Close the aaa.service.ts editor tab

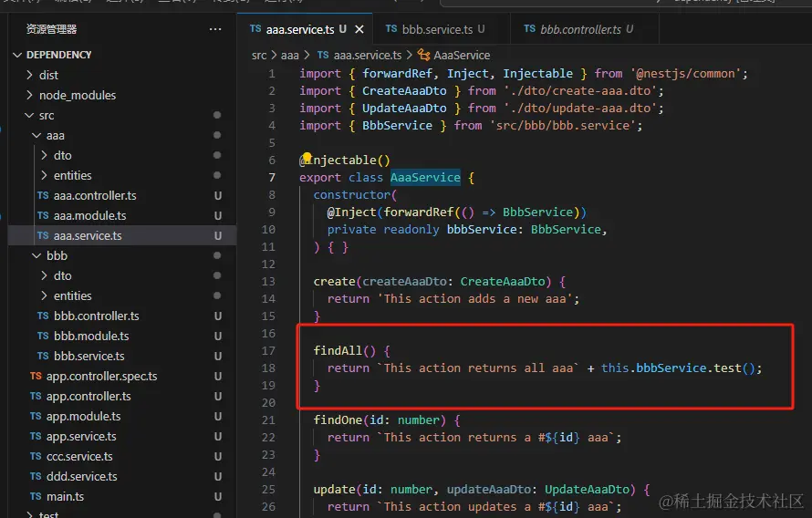[359, 29]
